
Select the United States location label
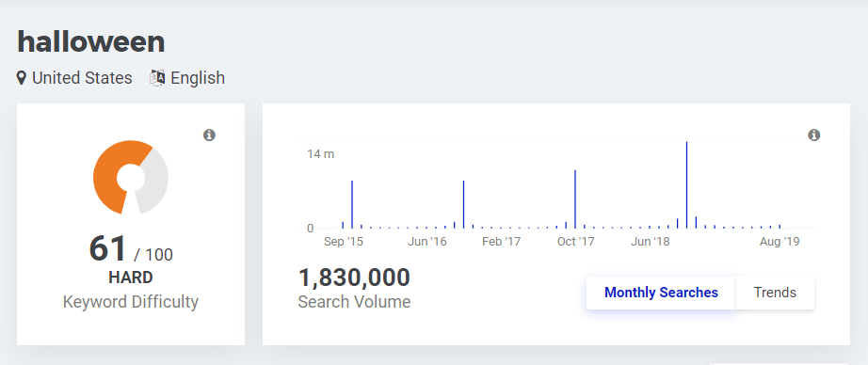[x=82, y=78]
